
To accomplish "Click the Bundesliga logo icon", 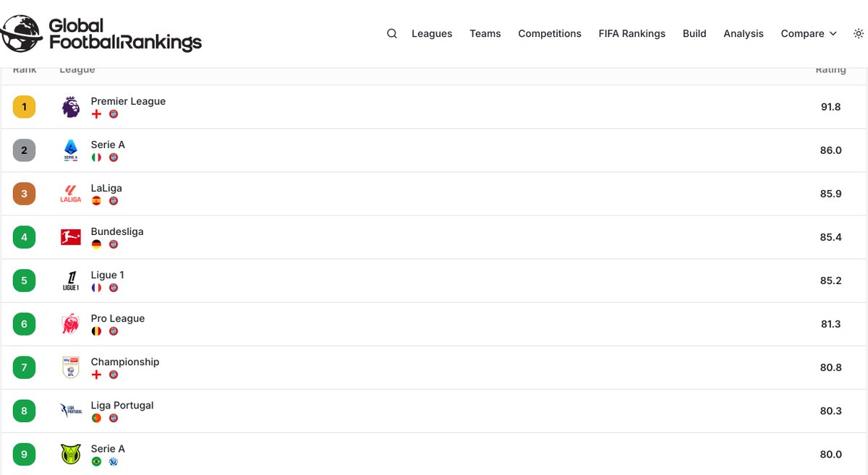I will 71,237.
